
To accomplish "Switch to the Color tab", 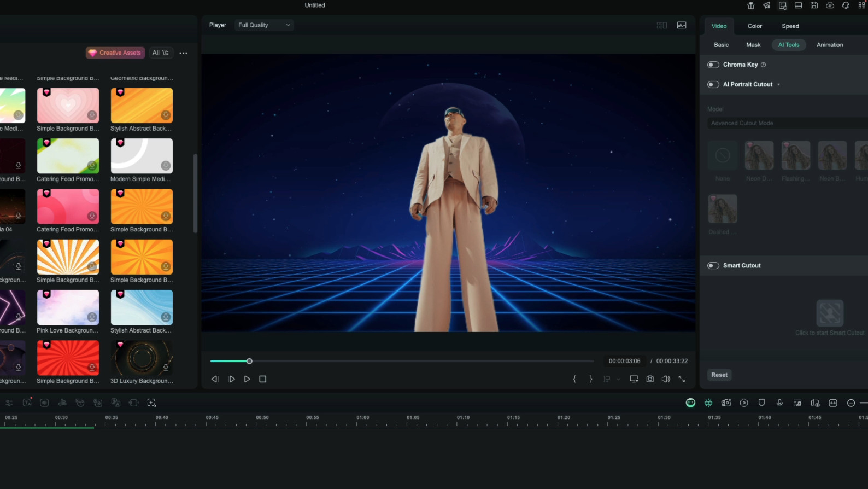I will (755, 26).
